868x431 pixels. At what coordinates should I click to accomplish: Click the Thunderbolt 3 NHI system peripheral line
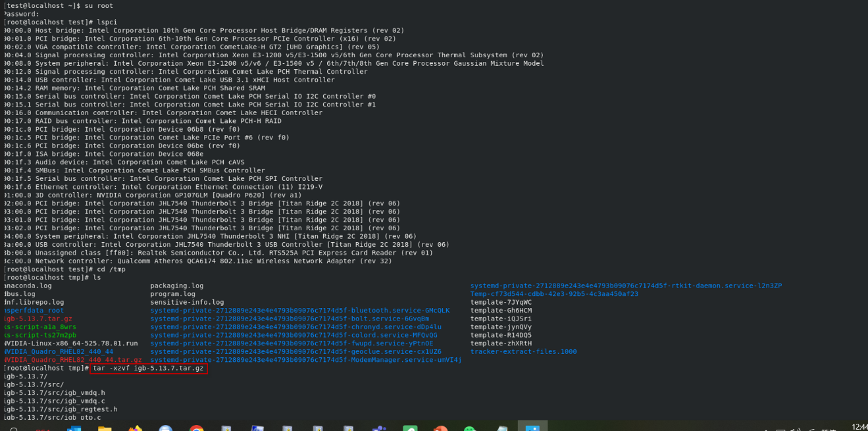coord(209,236)
